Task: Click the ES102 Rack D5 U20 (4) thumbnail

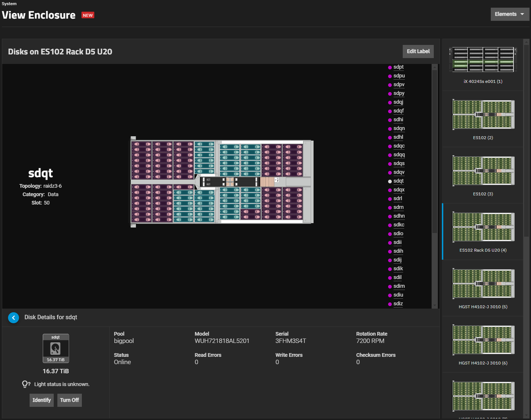Action: [x=483, y=227]
